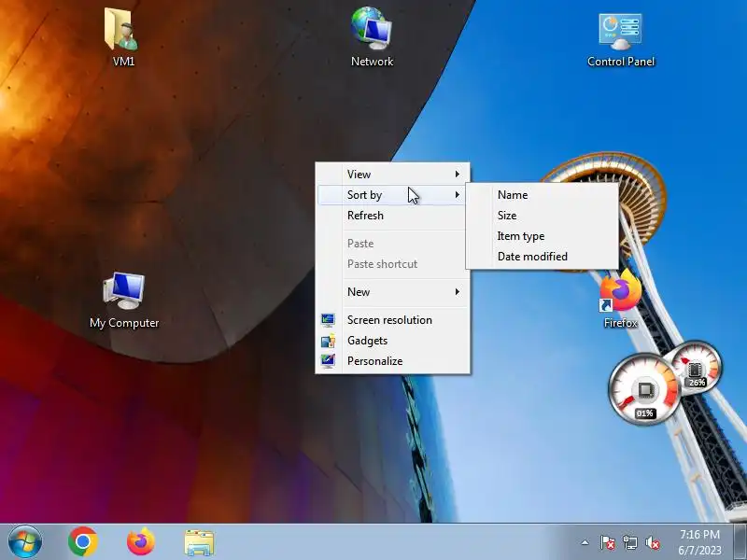The image size is (747, 560).
Task: Click the Personalize menu icon
Action: 328,361
